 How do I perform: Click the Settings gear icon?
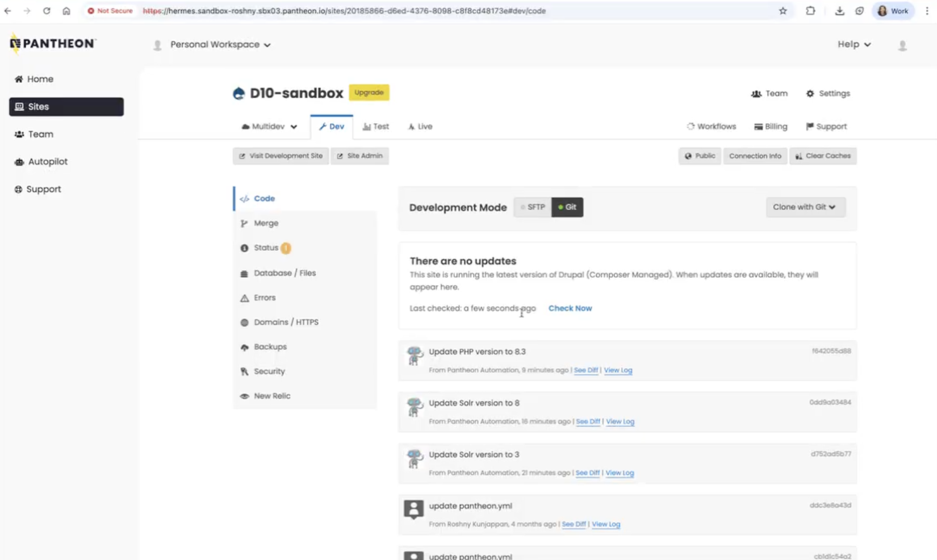tap(810, 94)
